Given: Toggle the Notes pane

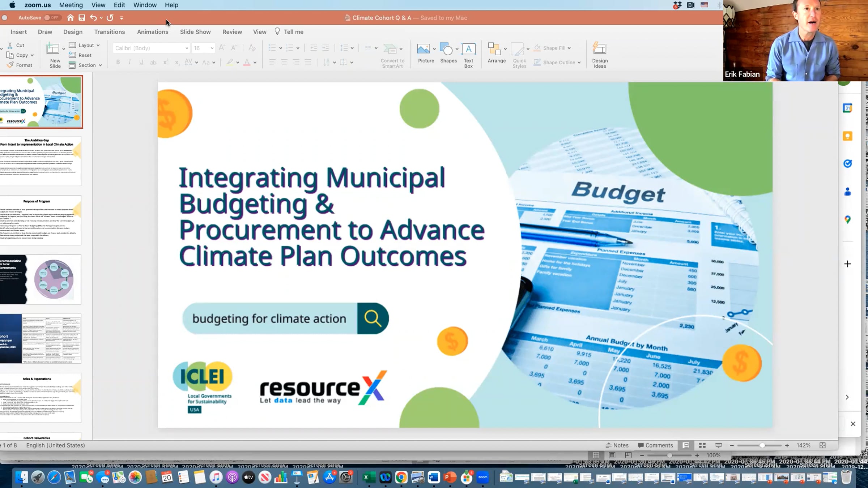Looking at the screenshot, I should point(617,445).
